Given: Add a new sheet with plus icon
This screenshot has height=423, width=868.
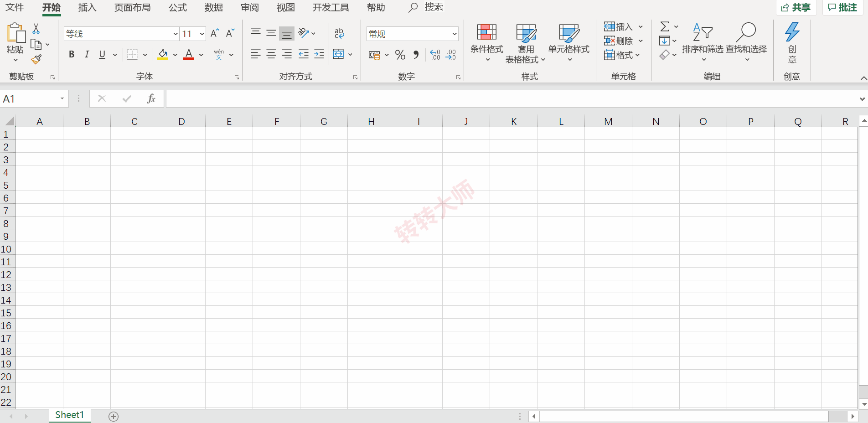Looking at the screenshot, I should (x=114, y=416).
